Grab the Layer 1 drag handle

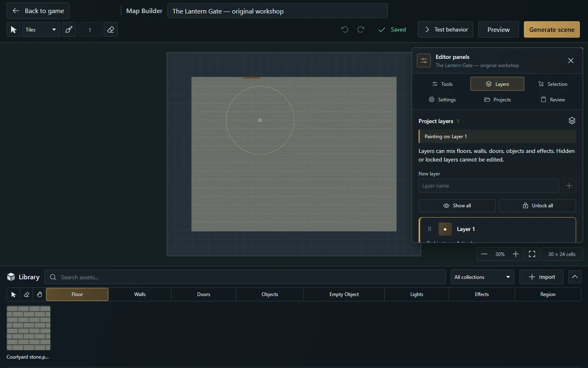(430, 229)
